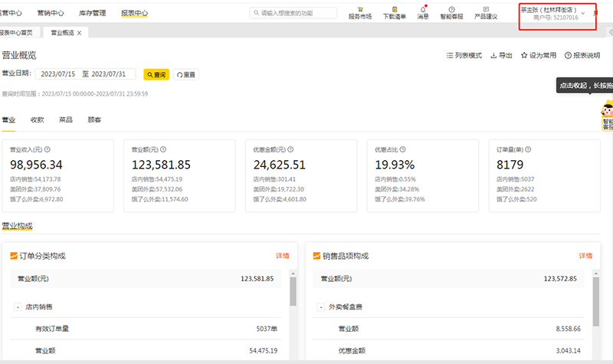Open 报表说明 report help
The image size is (613, 364).
tap(582, 55)
